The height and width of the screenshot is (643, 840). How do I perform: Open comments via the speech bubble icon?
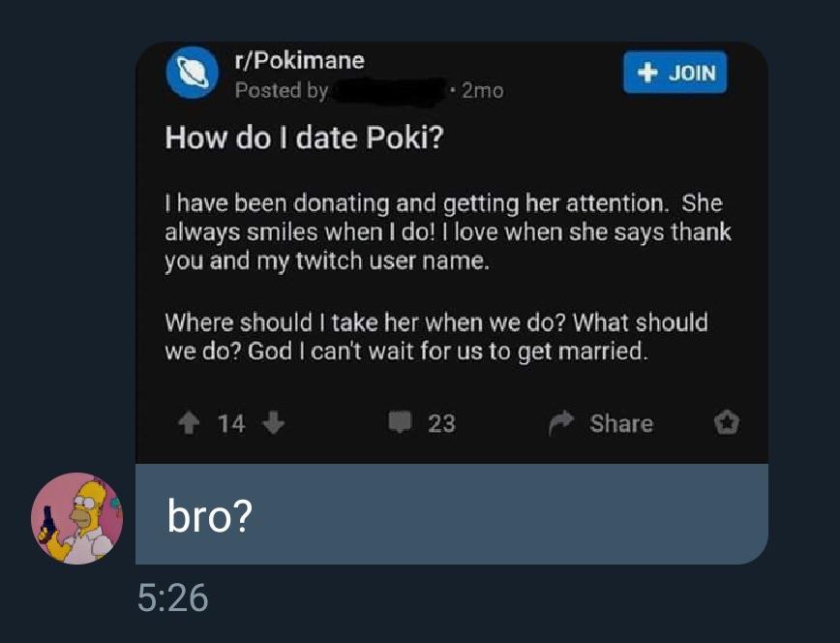pyautogui.click(x=399, y=423)
